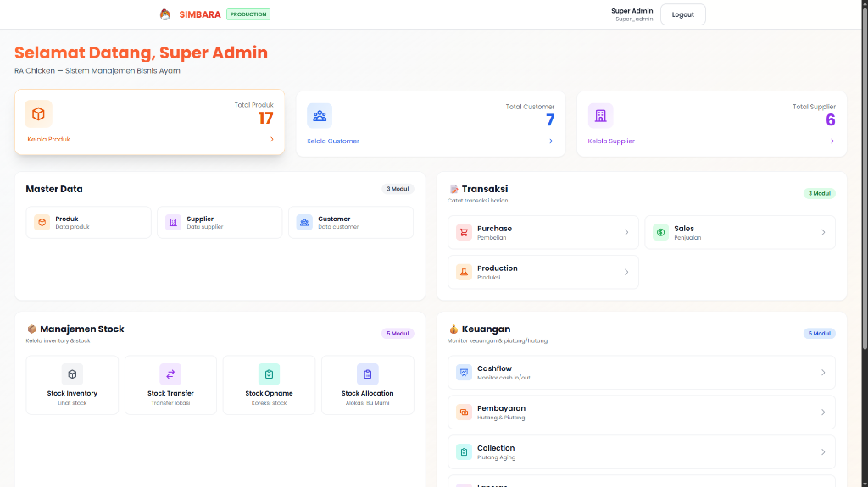Click the Manajemen Stock package emoji icon

tap(31, 329)
